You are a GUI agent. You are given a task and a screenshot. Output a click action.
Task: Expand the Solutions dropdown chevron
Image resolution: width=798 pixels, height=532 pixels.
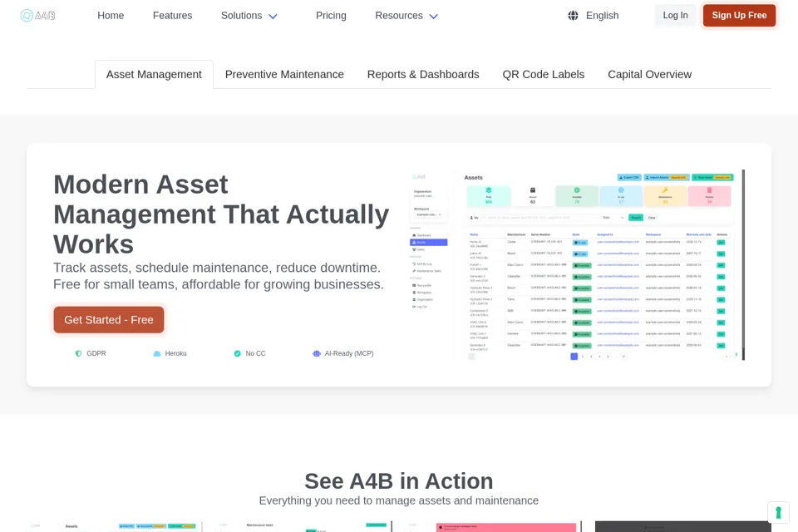(273, 17)
